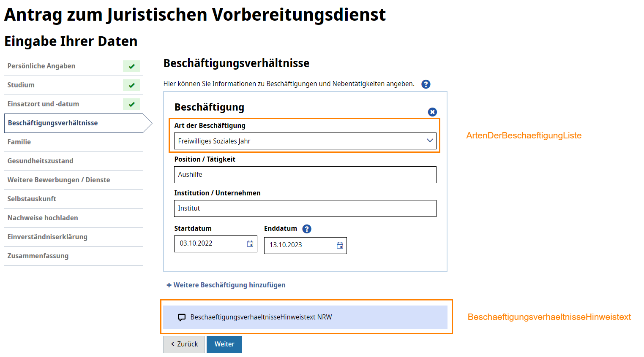Expand the Art der Beschäftigung dropdown
644x357 pixels.
(x=305, y=141)
